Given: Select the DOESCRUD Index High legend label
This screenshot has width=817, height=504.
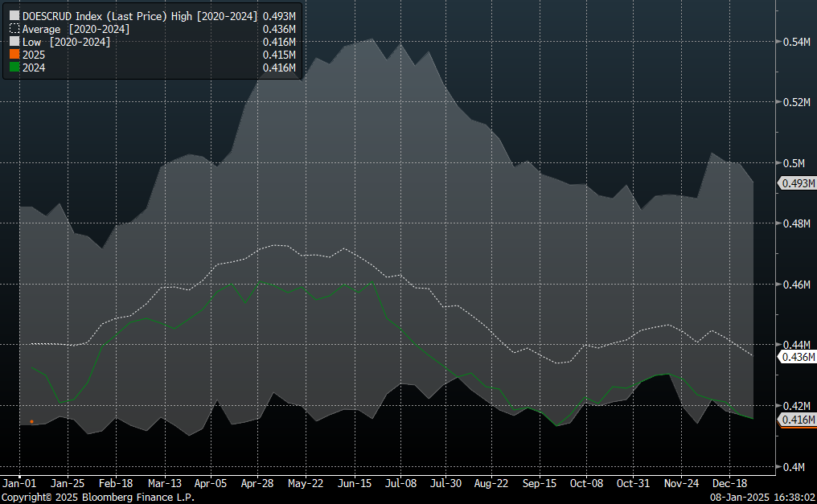Looking at the screenshot, I should pos(140,15).
